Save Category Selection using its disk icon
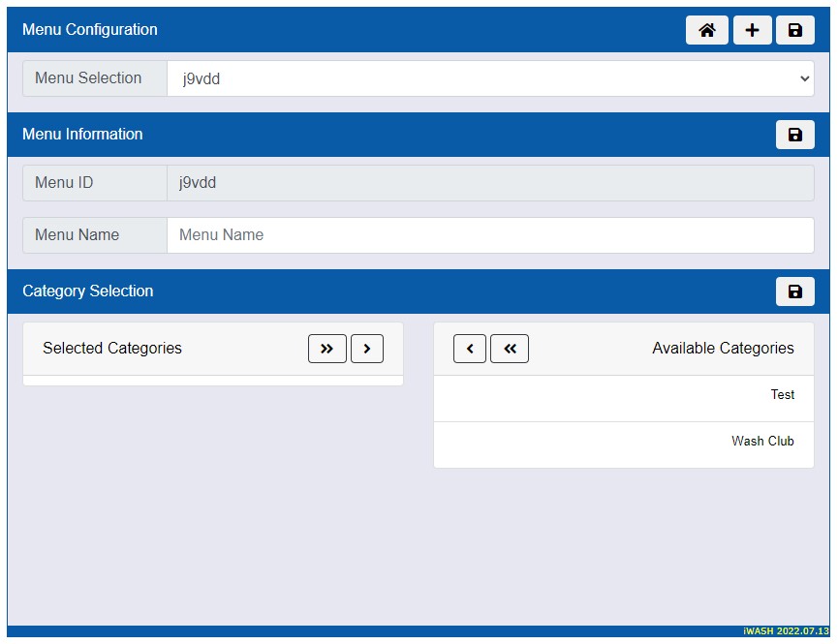This screenshot has width=838, height=644. coord(794,291)
